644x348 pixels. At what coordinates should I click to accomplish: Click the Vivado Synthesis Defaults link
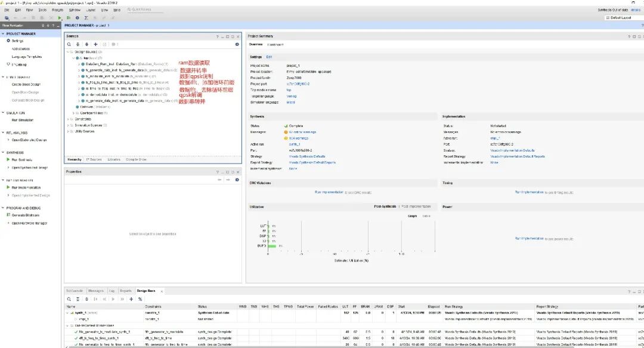coord(307,156)
